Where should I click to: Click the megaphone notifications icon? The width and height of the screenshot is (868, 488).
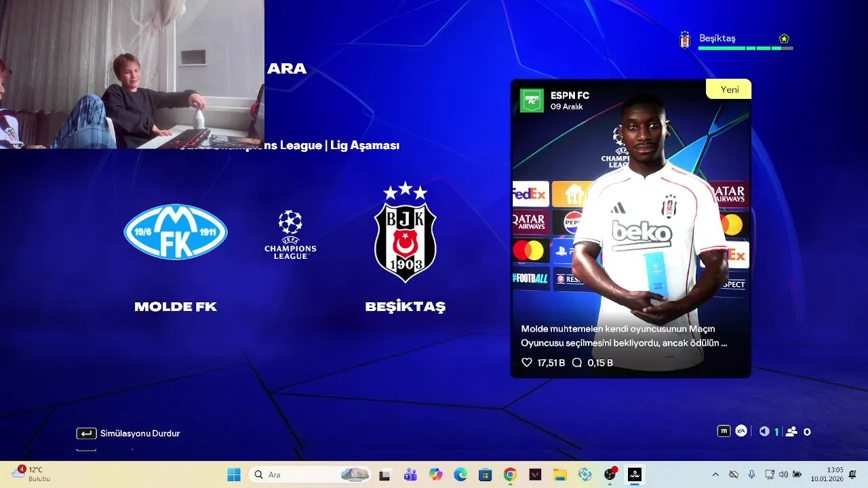764,432
